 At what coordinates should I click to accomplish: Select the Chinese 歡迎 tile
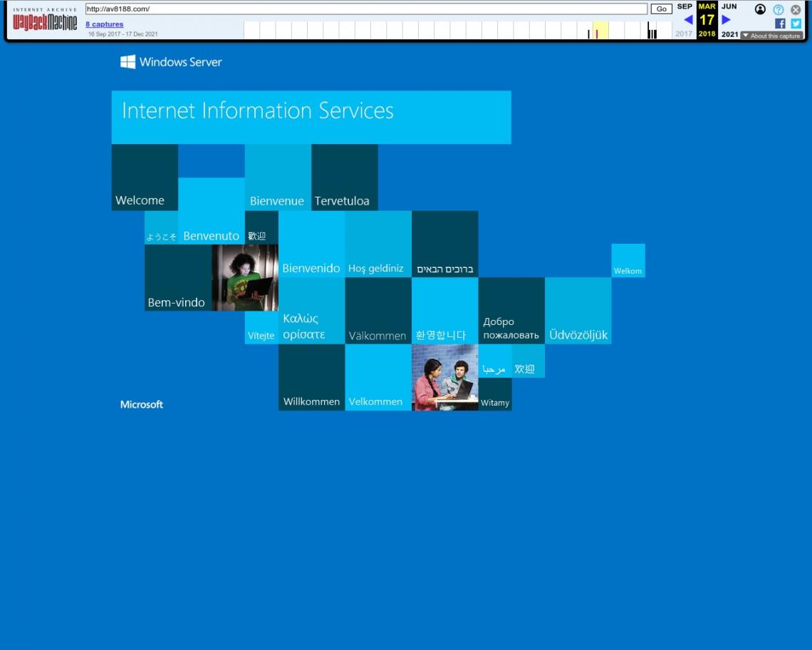click(261, 227)
